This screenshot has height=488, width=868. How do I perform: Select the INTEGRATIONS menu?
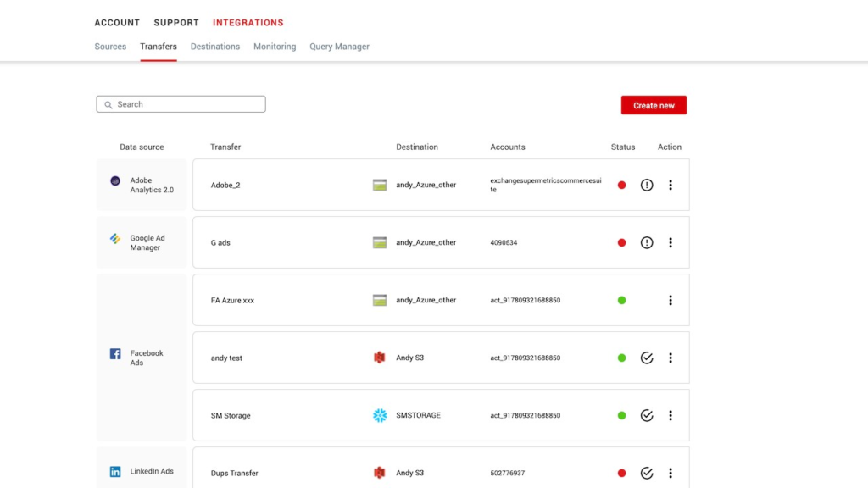click(x=248, y=23)
